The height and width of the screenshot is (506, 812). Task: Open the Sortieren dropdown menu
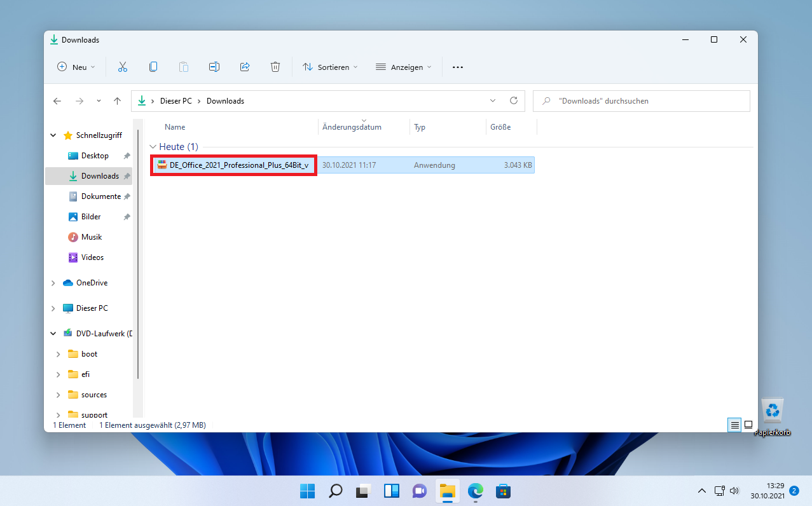tap(330, 67)
